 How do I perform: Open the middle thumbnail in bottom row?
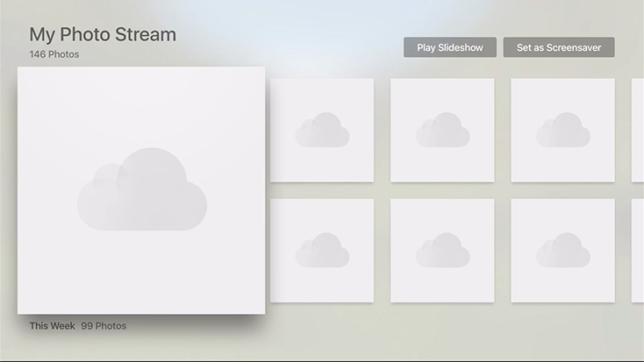(442, 251)
